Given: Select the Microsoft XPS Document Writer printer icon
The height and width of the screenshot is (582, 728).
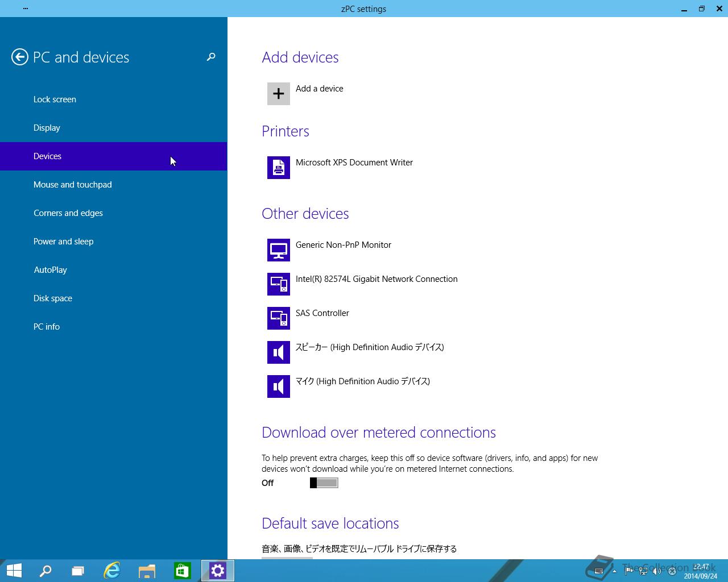Looking at the screenshot, I should 279,168.
